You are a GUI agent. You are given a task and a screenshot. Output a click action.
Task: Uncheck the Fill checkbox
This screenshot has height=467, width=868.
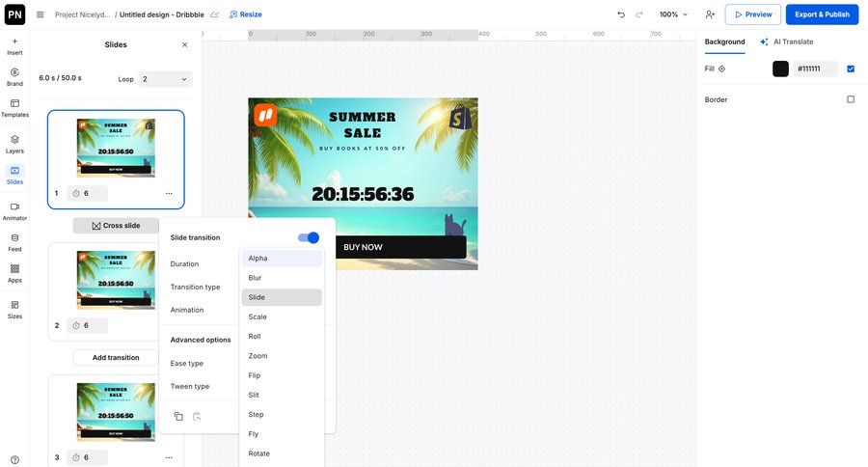[851, 69]
